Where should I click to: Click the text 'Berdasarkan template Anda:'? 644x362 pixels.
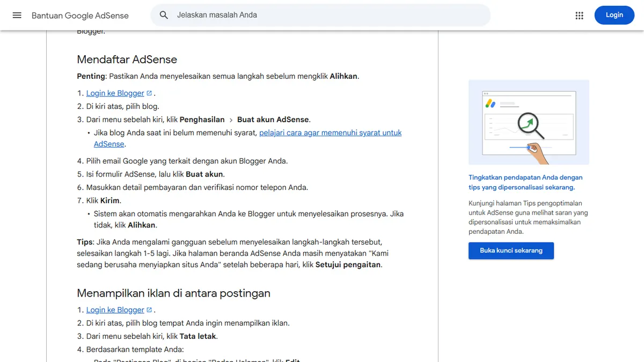coord(135,350)
